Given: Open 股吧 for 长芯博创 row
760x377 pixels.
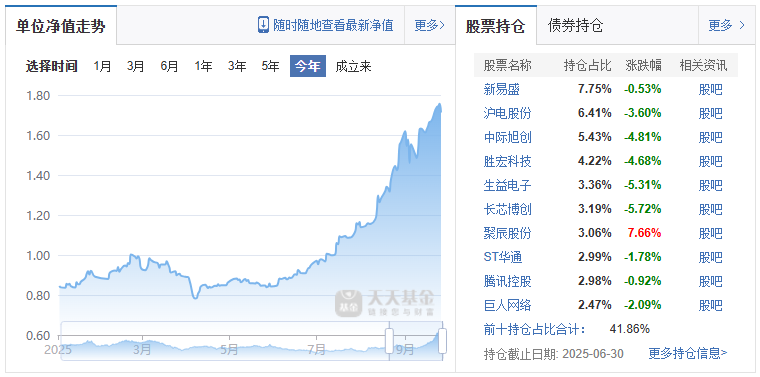Looking at the screenshot, I should tap(711, 209).
